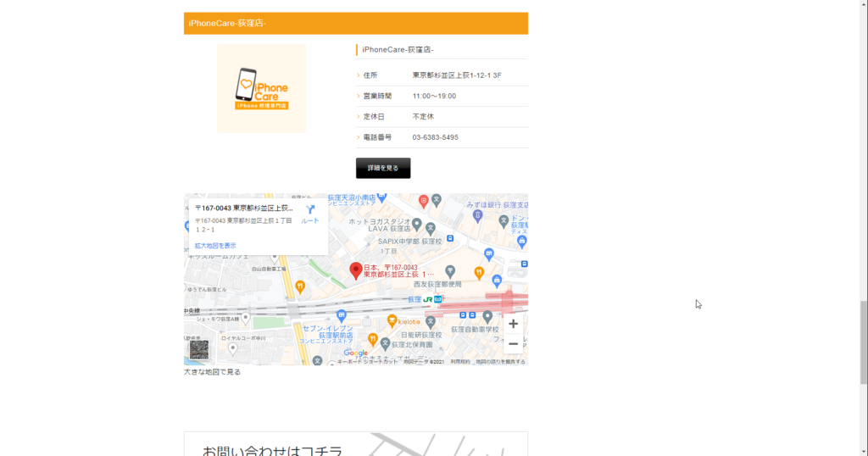
Task: Select the 荻窪北保育園 marker
Action: click(x=386, y=344)
